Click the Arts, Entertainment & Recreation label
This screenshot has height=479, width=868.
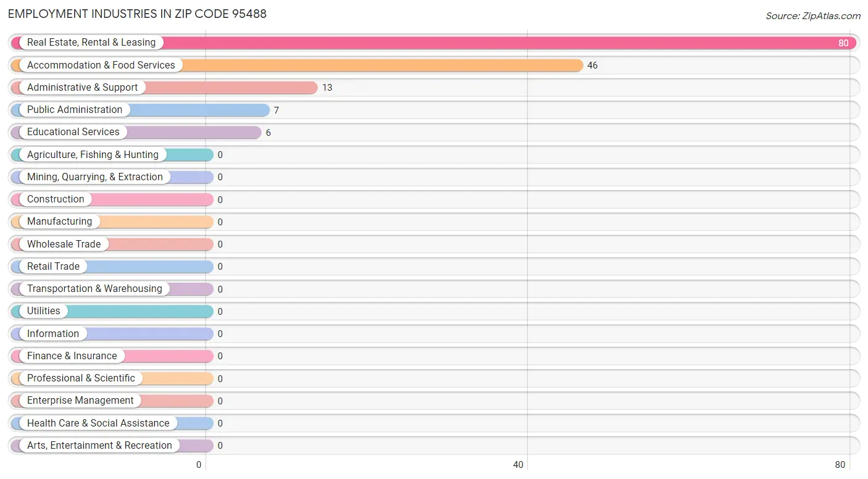pyautogui.click(x=99, y=445)
